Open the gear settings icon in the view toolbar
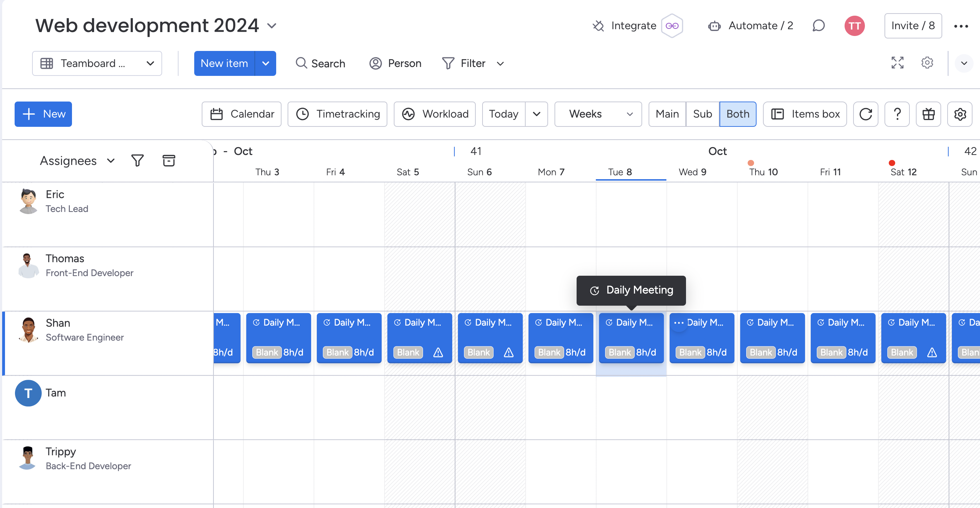The height and width of the screenshot is (508, 980). [x=959, y=114]
